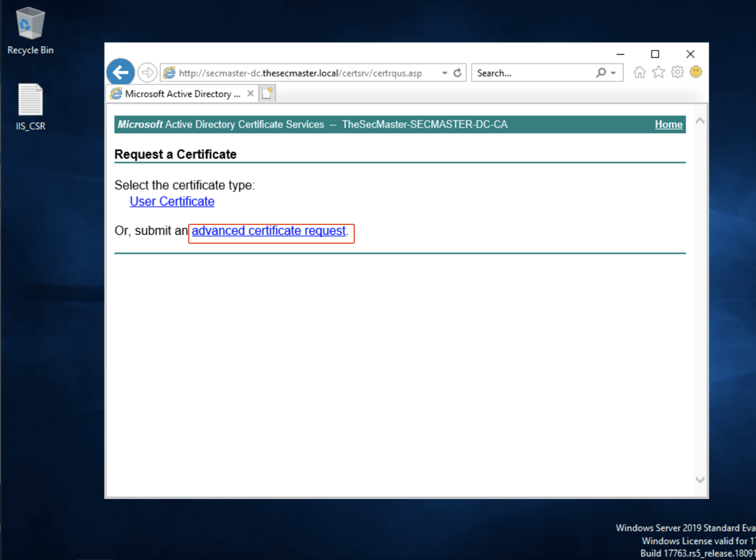Open Favorites with the star icon
756x560 pixels.
coord(658,72)
